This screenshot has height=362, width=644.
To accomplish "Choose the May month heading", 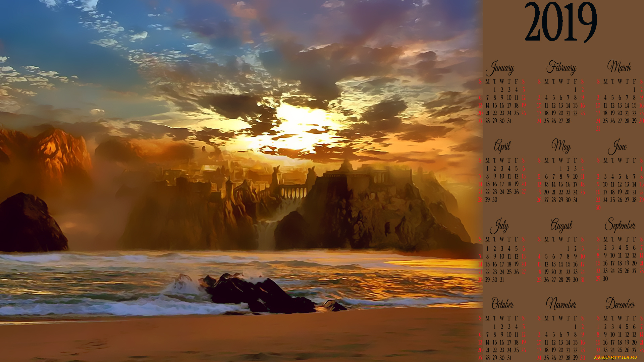I will [x=561, y=146].
